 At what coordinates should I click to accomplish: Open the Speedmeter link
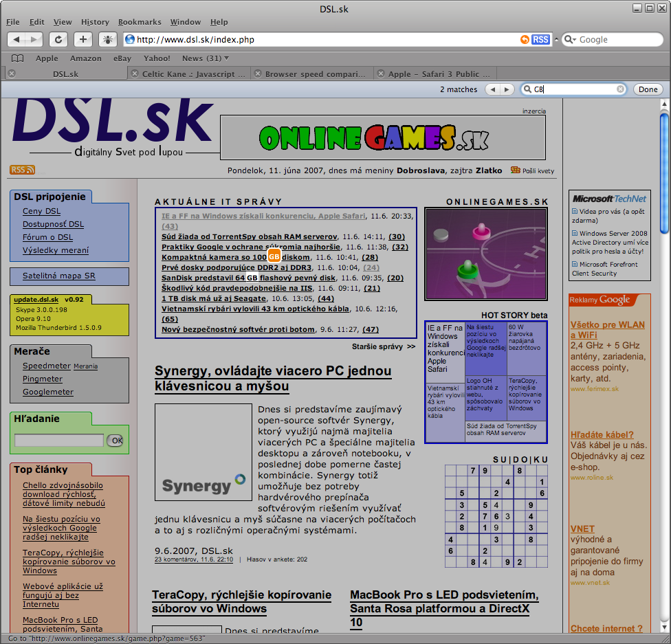click(x=47, y=366)
